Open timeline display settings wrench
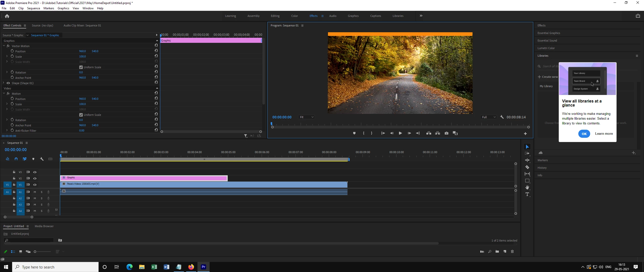The height and width of the screenshot is (272, 644). click(42, 159)
